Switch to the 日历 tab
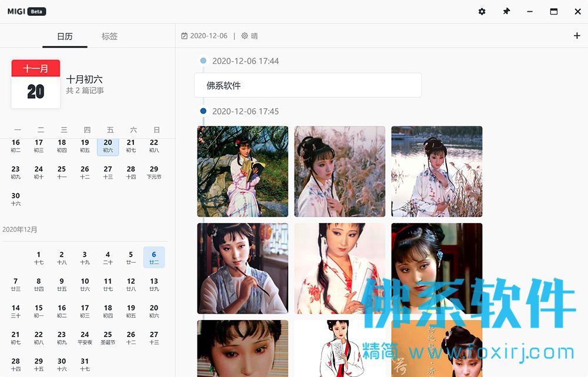Screen dimensions: 588x377 click(x=65, y=36)
